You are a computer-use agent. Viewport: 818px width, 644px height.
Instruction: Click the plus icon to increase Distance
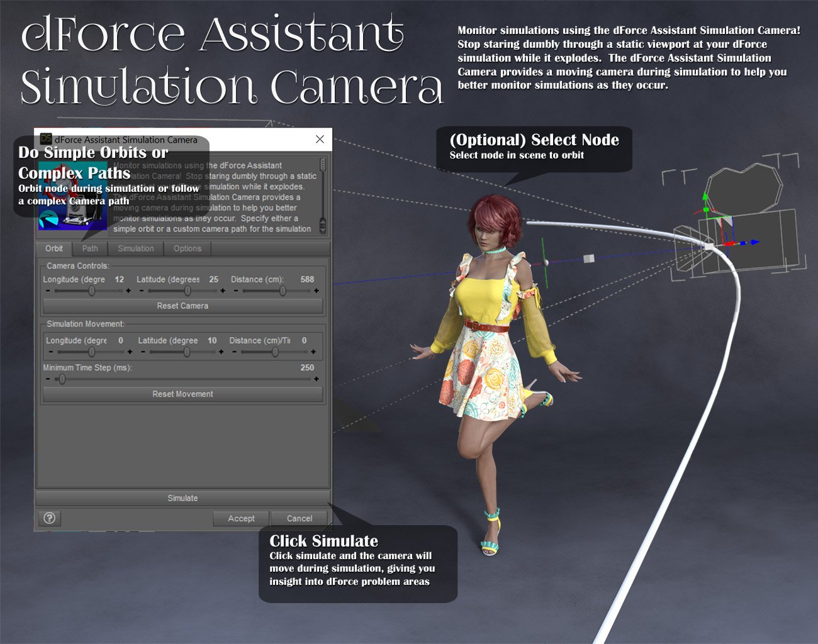coord(317,291)
